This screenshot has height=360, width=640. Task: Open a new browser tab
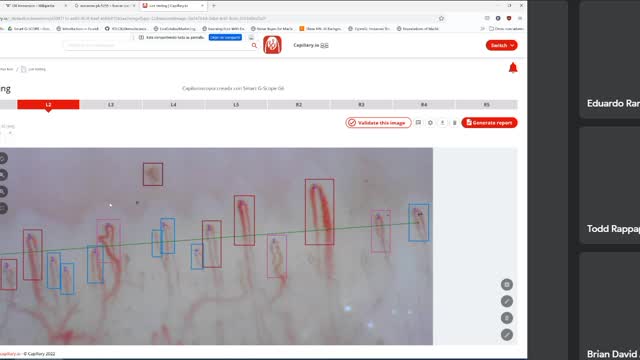(213, 6)
